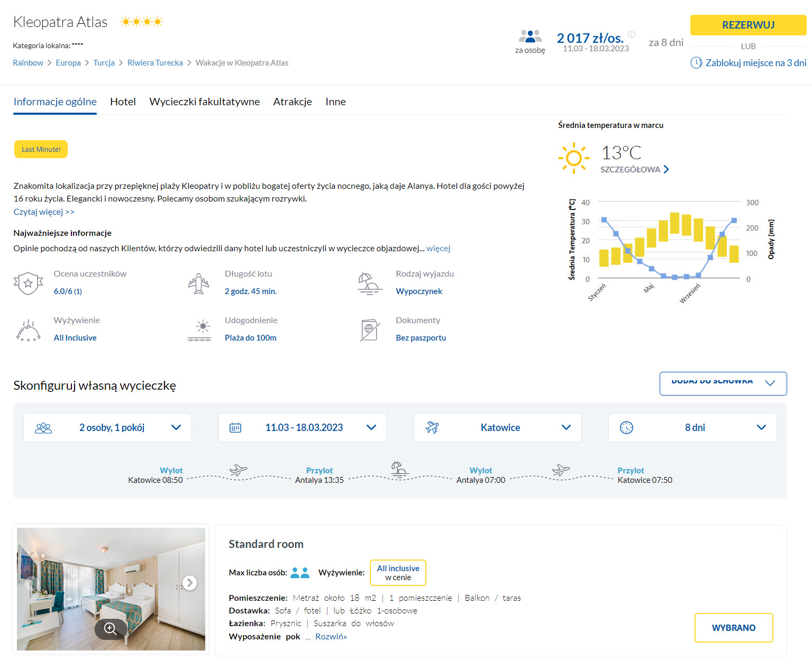Expand room equipment with 'Rozwiń»'
The width and height of the screenshot is (812, 669).
331,637
